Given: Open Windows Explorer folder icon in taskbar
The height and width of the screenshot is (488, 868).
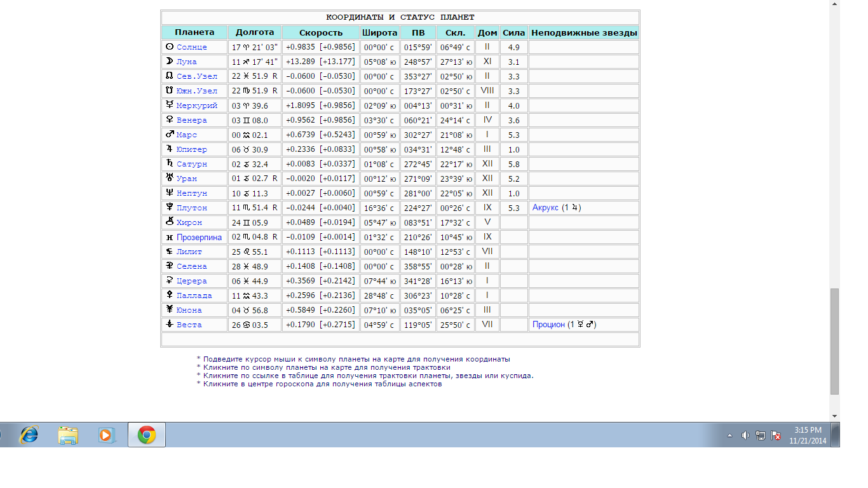Looking at the screenshot, I should click(68, 435).
